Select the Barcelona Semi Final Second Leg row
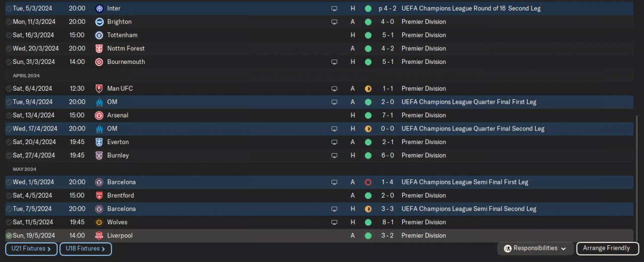Viewport: 644px width, 262px height. (x=319, y=209)
